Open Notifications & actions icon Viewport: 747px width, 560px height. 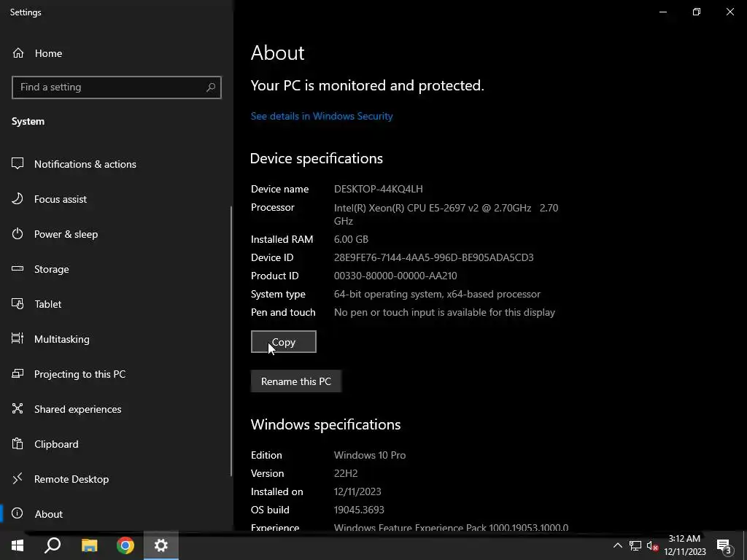[18, 164]
